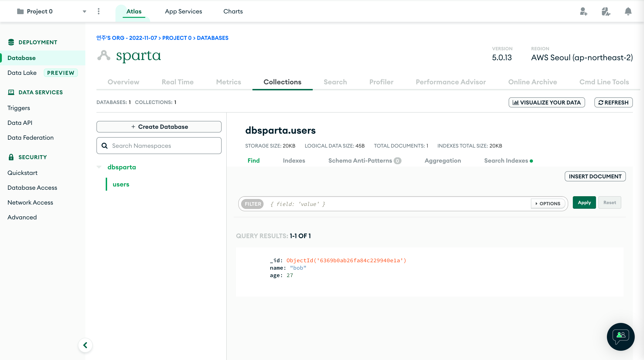Screen dimensions: 644x360
Task: Click the Project 0 folder icon
Action: click(20, 11)
